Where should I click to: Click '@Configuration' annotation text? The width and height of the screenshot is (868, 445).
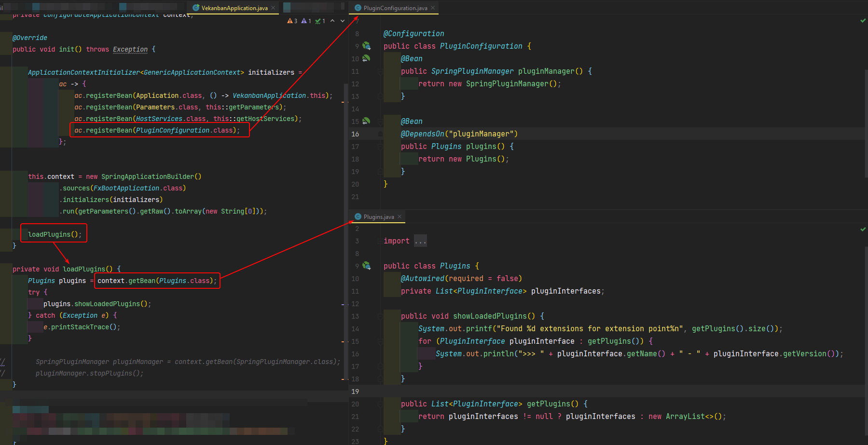coord(414,34)
